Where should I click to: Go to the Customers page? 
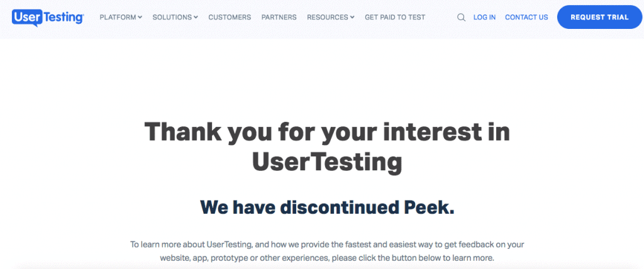pos(230,17)
